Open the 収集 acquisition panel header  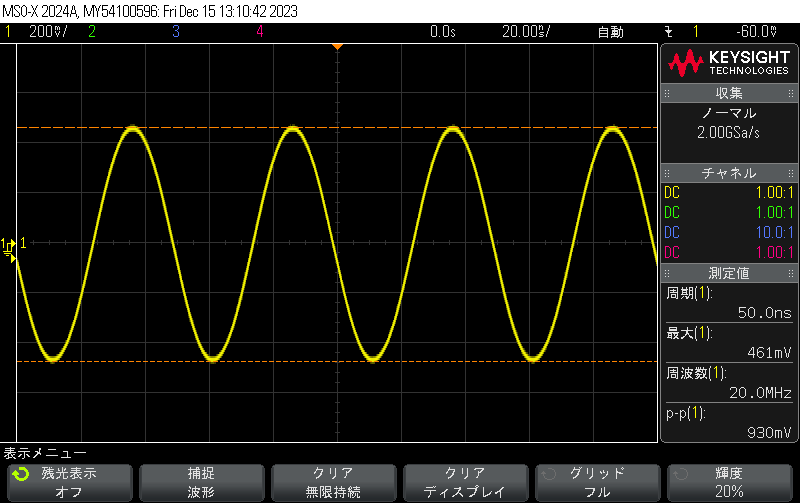pyautogui.click(x=729, y=93)
